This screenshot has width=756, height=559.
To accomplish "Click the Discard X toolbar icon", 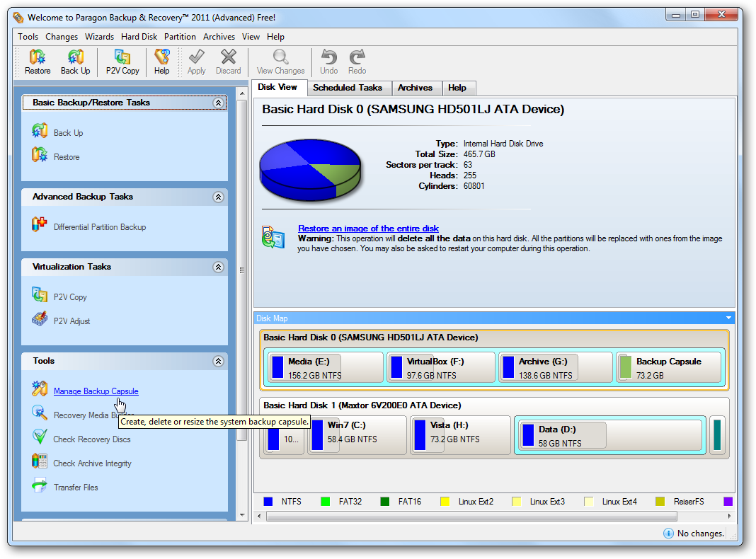I will [229, 57].
